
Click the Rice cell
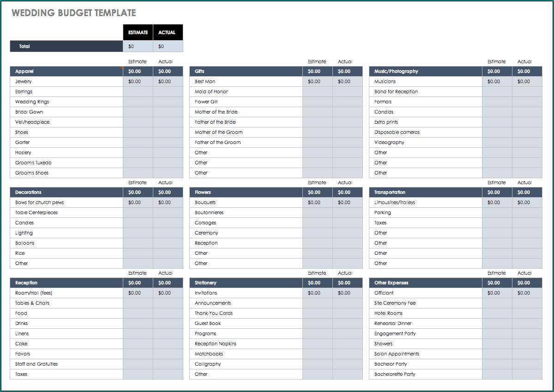coord(66,253)
